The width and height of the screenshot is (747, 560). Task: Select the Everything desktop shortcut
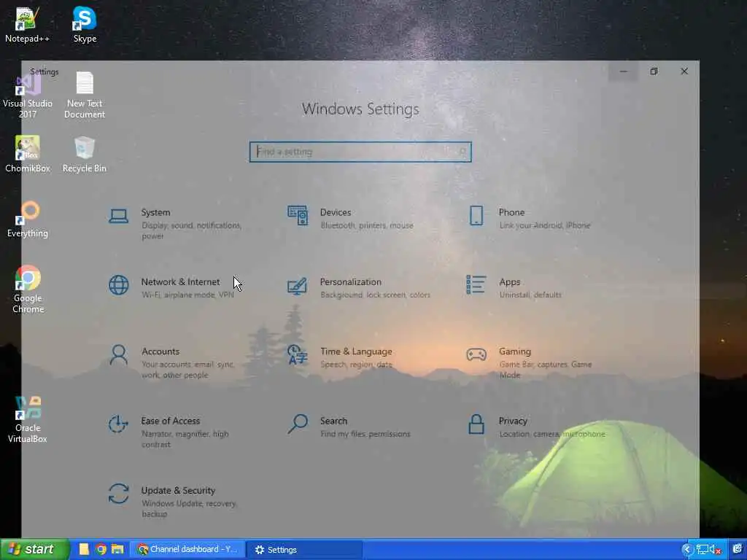28,219
